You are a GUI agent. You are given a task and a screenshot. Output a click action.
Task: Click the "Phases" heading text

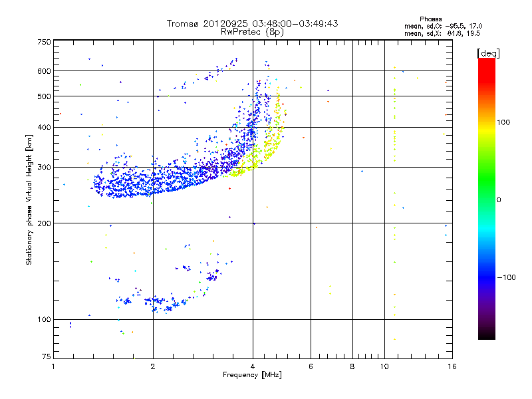coord(430,19)
